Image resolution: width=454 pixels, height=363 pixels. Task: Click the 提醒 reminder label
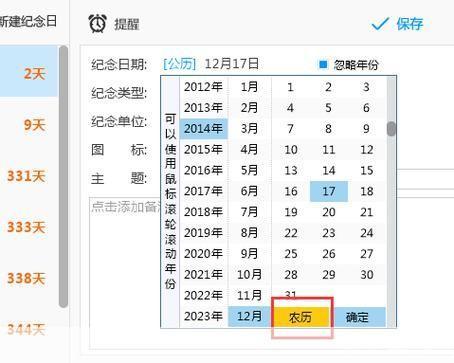point(127,24)
